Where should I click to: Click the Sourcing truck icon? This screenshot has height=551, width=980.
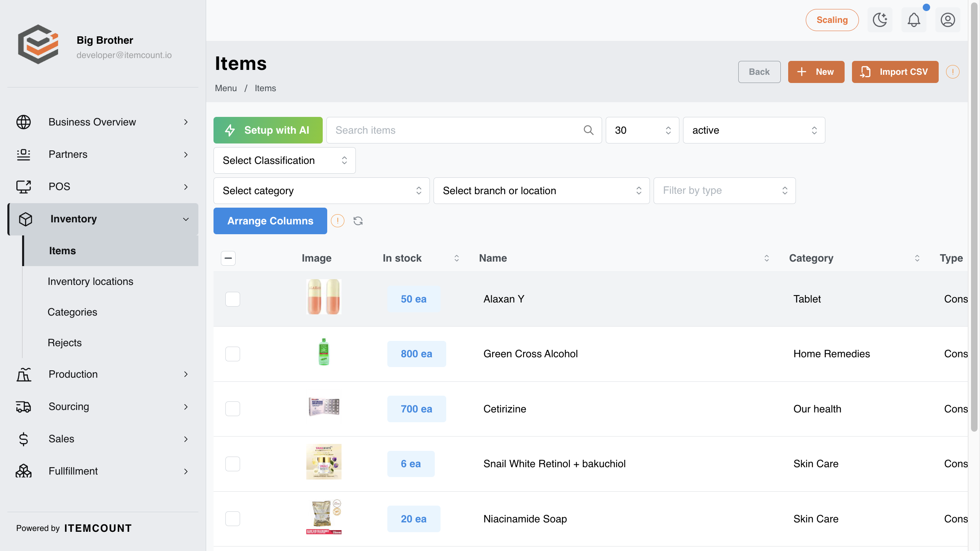coord(23,407)
